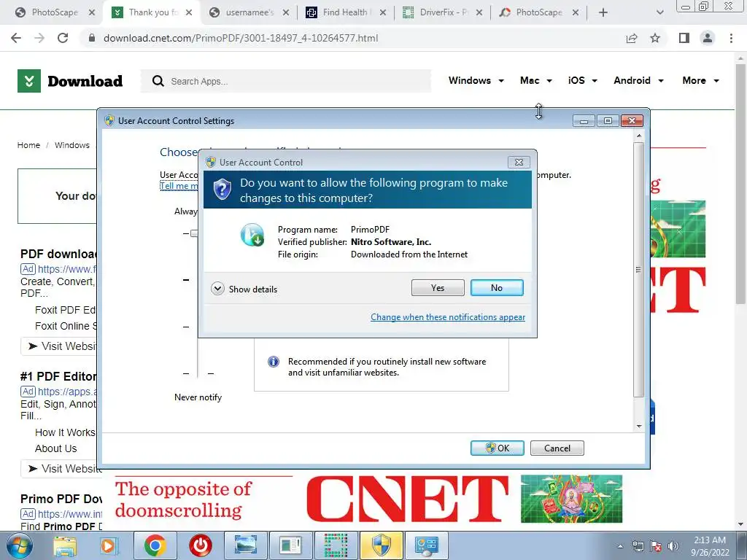The image size is (747, 560).
Task: Click OK in UAC Settings window
Action: point(497,448)
